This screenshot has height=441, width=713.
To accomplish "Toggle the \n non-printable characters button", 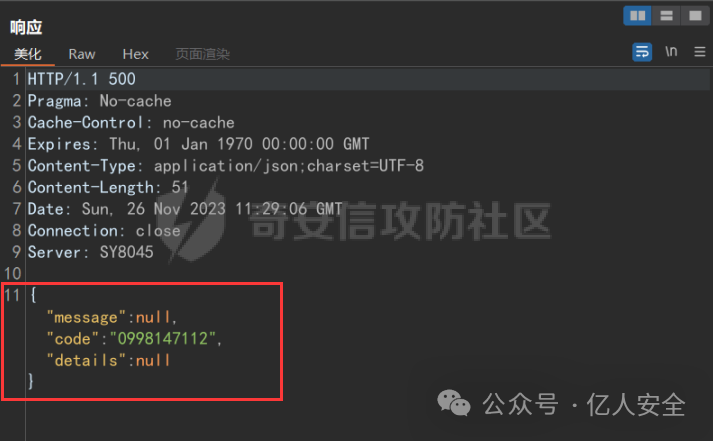I will pos(671,51).
